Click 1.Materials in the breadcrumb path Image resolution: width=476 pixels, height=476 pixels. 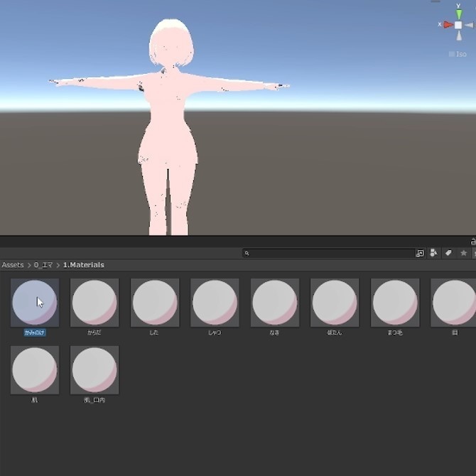(84, 265)
